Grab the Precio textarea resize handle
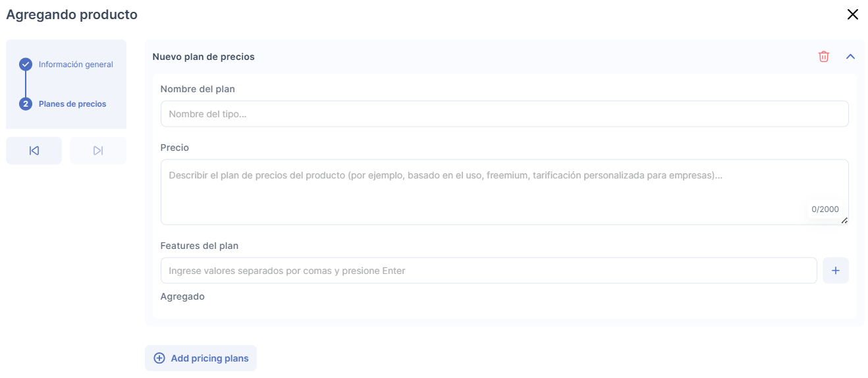The height and width of the screenshot is (378, 868). click(x=844, y=221)
